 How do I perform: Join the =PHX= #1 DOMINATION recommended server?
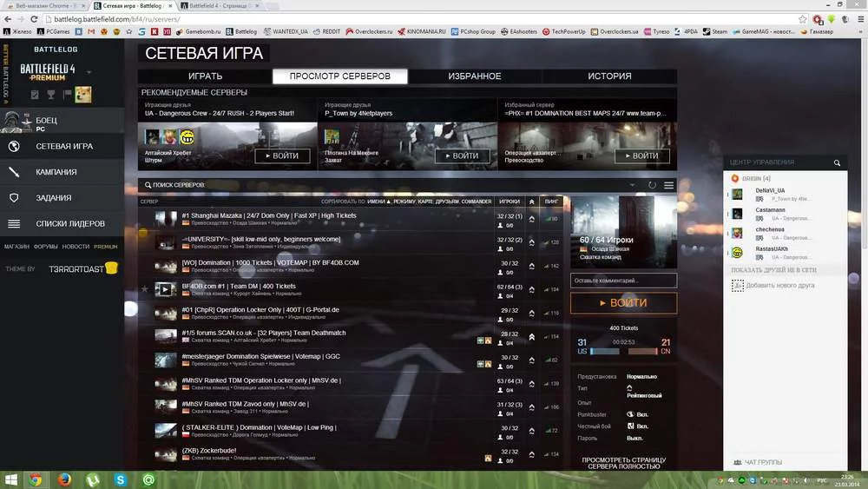pos(642,156)
